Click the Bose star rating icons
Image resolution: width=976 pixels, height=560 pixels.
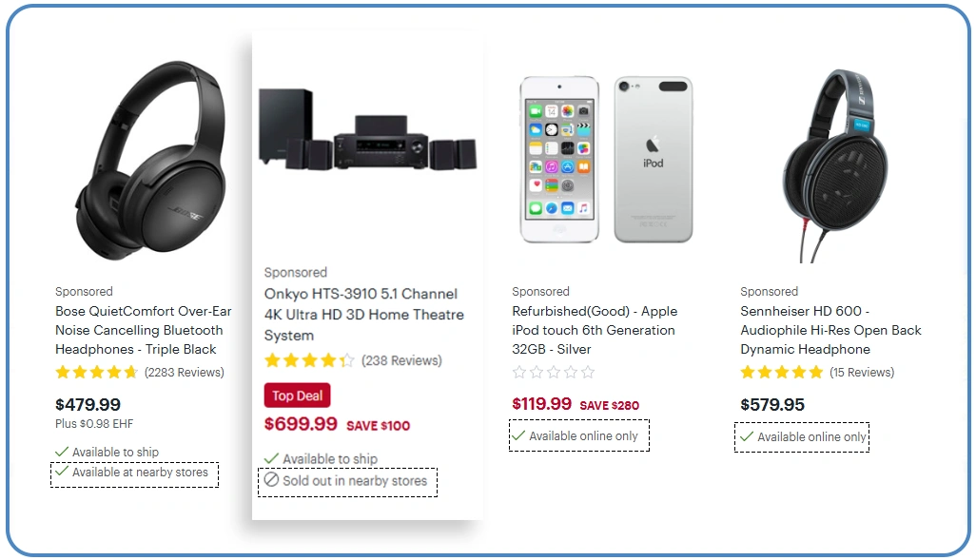coord(97,373)
